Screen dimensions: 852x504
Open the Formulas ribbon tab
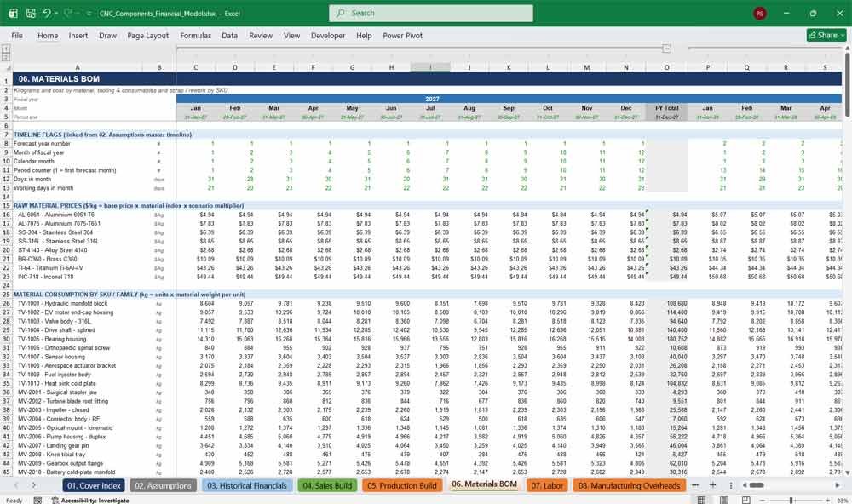(x=195, y=35)
